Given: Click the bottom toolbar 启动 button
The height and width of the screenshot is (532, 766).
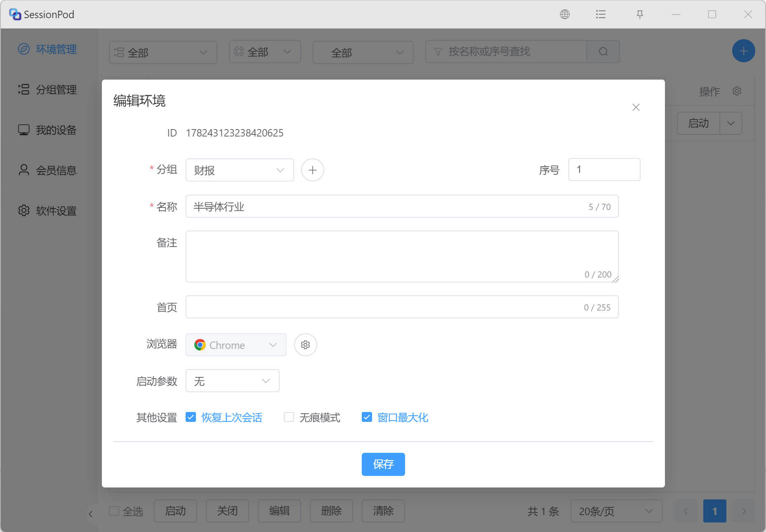Looking at the screenshot, I should (175, 511).
